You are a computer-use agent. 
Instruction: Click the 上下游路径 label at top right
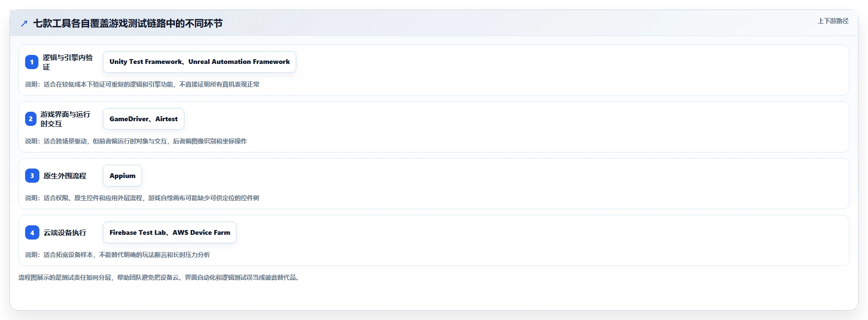(x=833, y=21)
